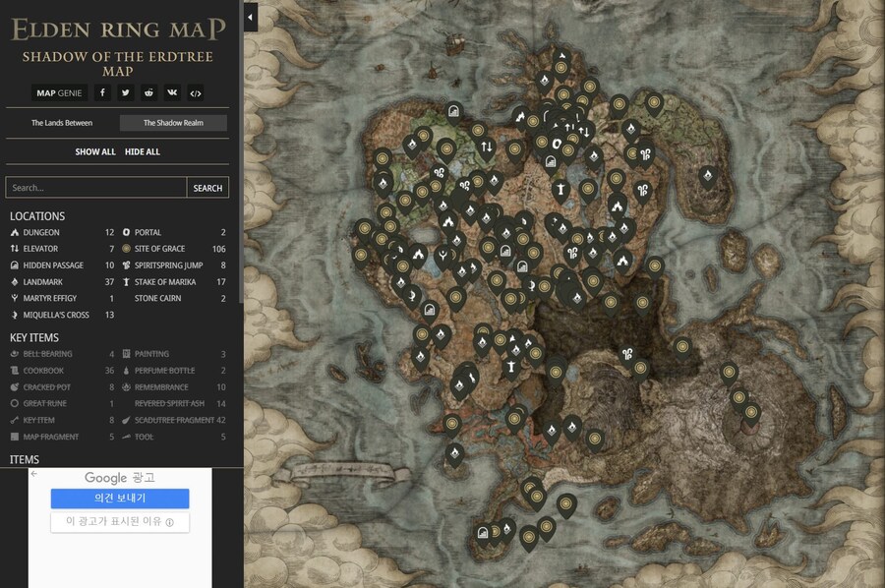Select the easternmost Site of Grace marker
Viewport: 885px width, 588px height.
coord(750,413)
